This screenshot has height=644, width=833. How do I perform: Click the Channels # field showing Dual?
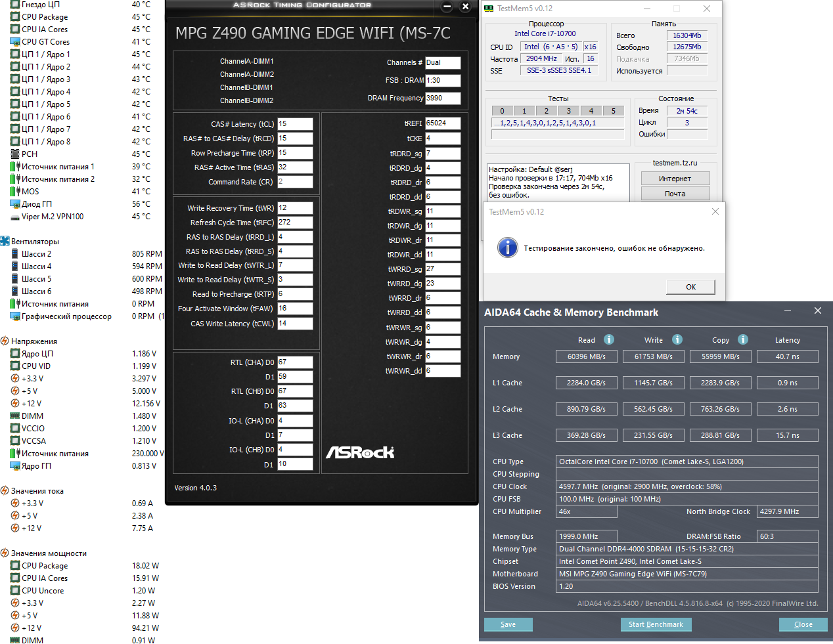click(443, 63)
